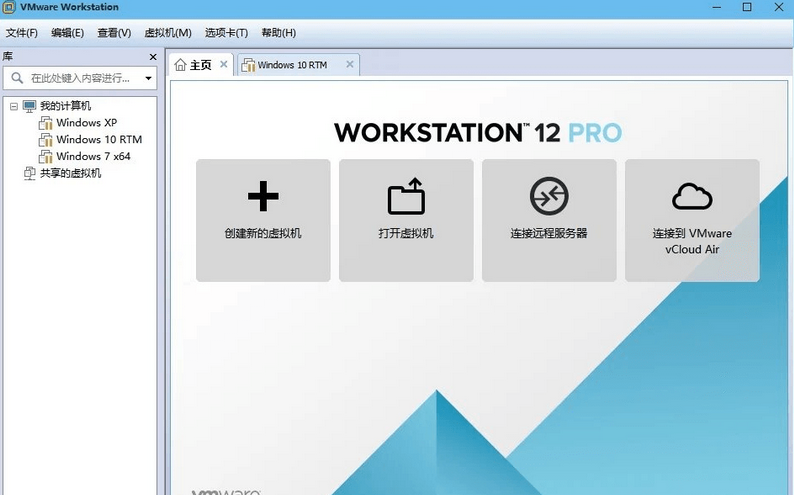Switch to the 主页 tab
The width and height of the screenshot is (794, 495).
201,64
